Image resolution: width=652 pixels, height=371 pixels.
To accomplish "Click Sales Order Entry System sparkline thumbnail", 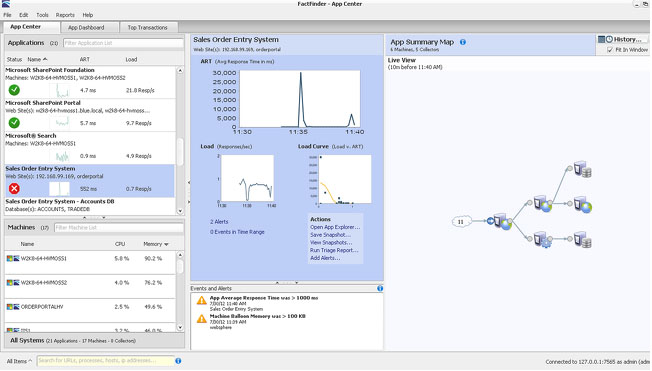I will click(x=59, y=189).
